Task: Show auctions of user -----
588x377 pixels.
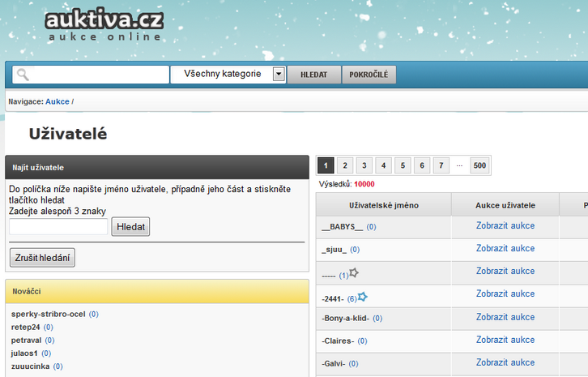Action: pos(505,271)
